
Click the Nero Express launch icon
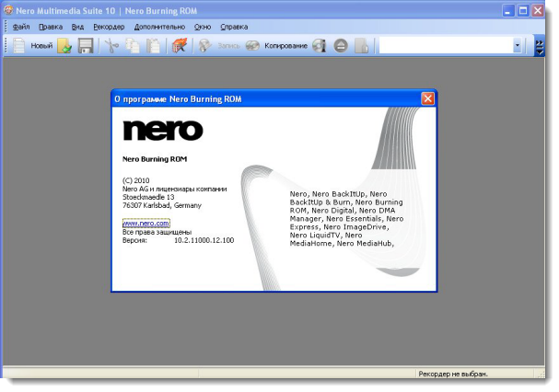point(180,46)
